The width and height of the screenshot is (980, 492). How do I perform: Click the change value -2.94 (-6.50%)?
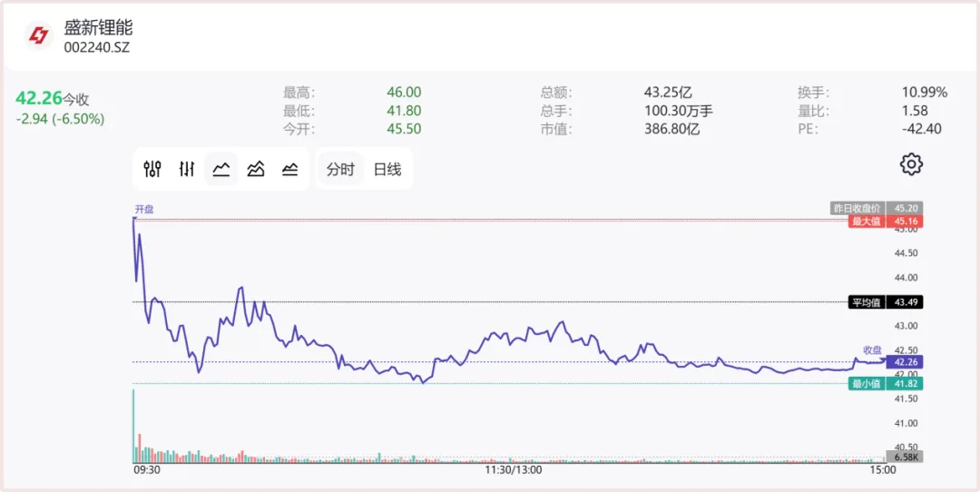click(60, 119)
